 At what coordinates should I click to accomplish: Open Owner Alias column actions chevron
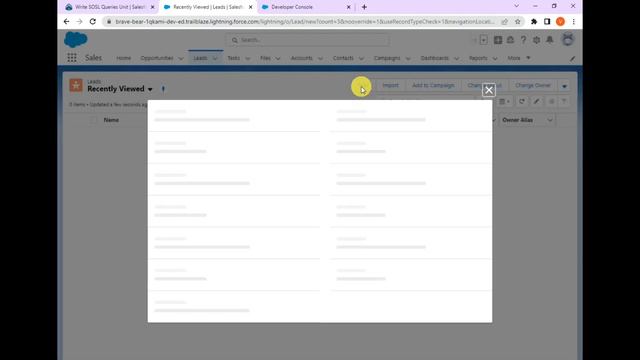(x=550, y=120)
